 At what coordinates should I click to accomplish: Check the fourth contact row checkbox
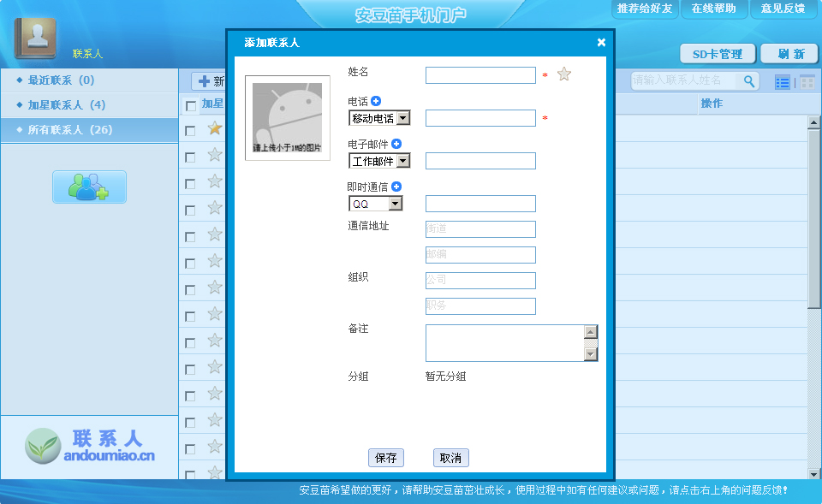click(x=190, y=210)
